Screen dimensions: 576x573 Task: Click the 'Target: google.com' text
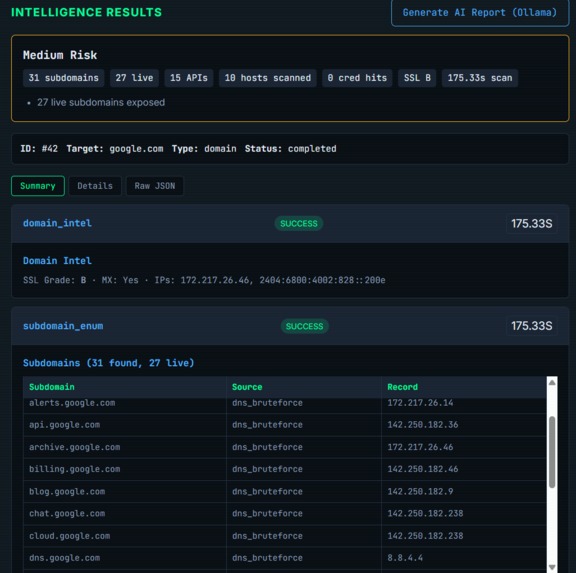click(x=115, y=149)
